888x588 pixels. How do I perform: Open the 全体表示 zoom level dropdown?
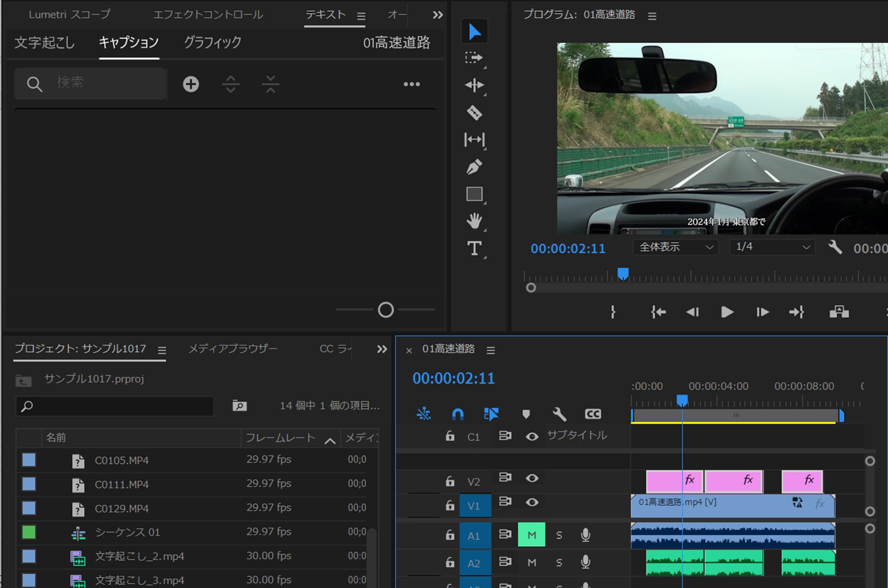[x=676, y=247]
